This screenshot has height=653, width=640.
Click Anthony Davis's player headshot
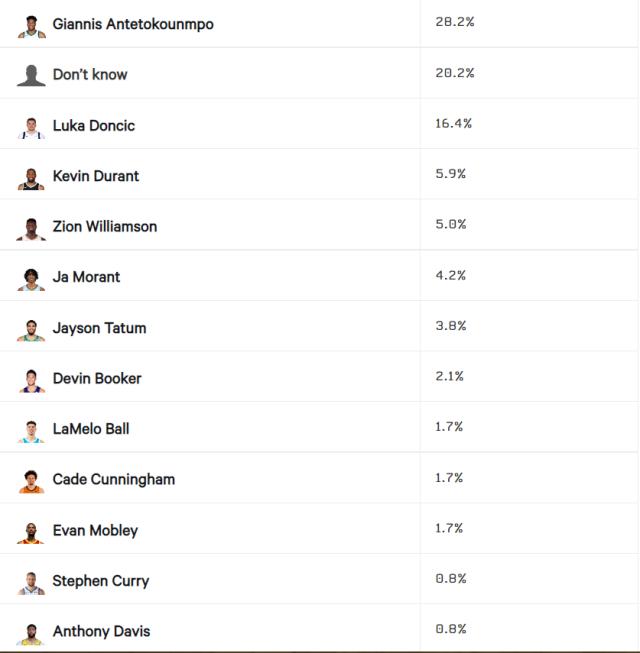(31, 632)
